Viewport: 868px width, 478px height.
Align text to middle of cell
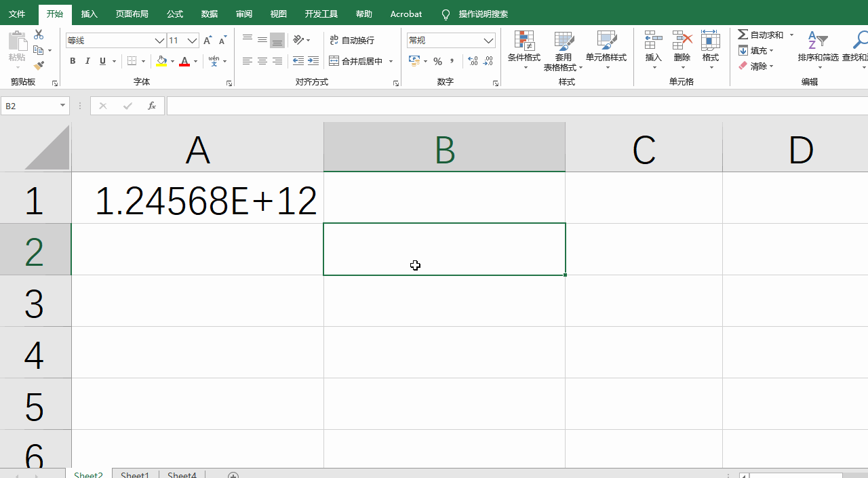point(262,40)
